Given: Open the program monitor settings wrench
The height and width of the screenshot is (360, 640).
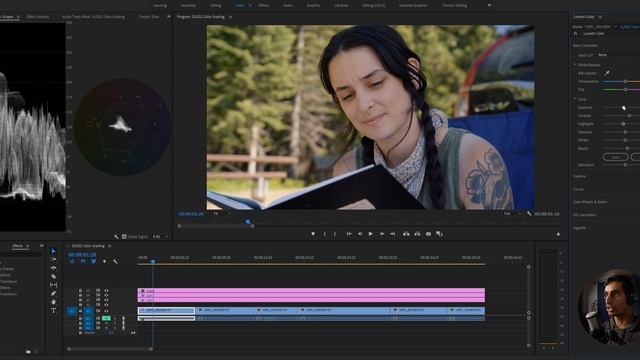Looking at the screenshot, I should pyautogui.click(x=529, y=213).
